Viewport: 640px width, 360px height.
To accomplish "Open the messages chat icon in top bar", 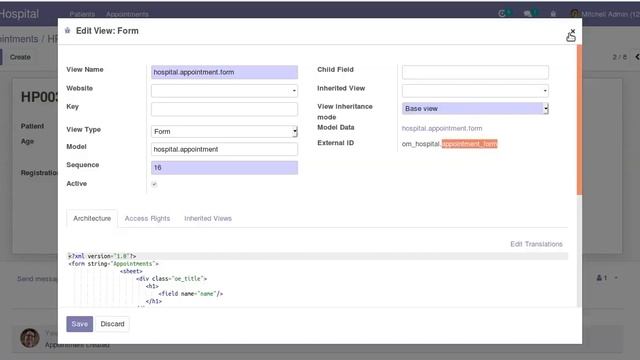I will tap(527, 13).
